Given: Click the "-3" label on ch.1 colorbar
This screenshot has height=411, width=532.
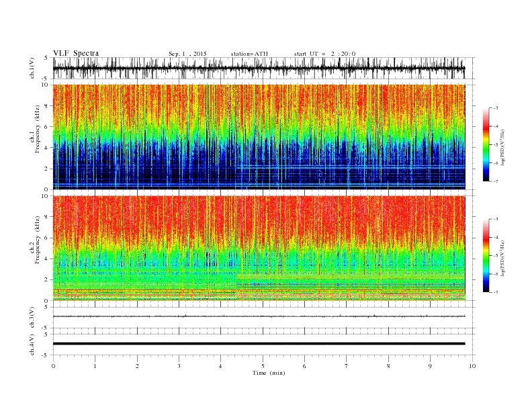Looking at the screenshot, I should (495, 108).
